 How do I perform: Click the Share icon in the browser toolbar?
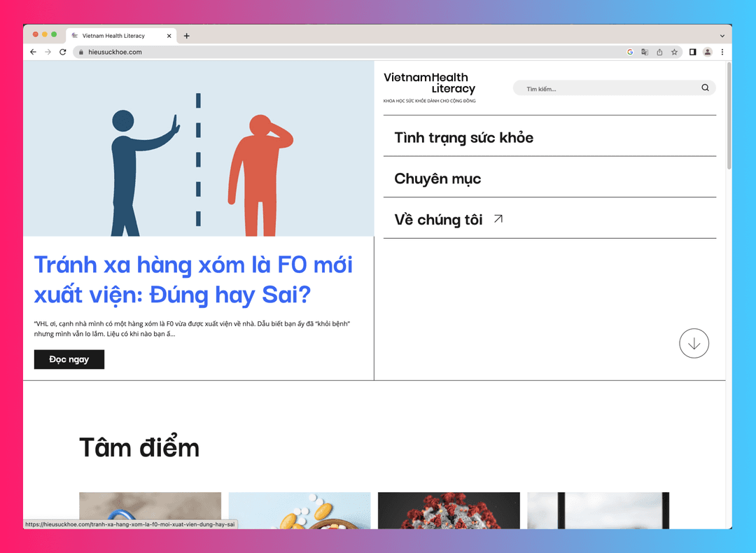tap(659, 52)
